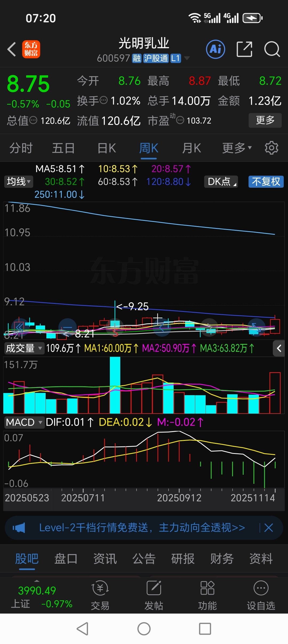The image size is (288, 644).
Task: Tap the 沪股通 badge
Action: [x=156, y=58]
